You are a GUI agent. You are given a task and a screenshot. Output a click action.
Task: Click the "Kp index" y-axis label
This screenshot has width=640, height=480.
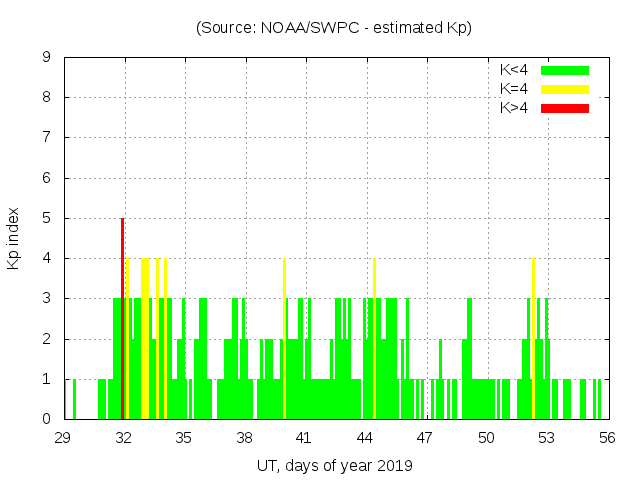pos(14,238)
